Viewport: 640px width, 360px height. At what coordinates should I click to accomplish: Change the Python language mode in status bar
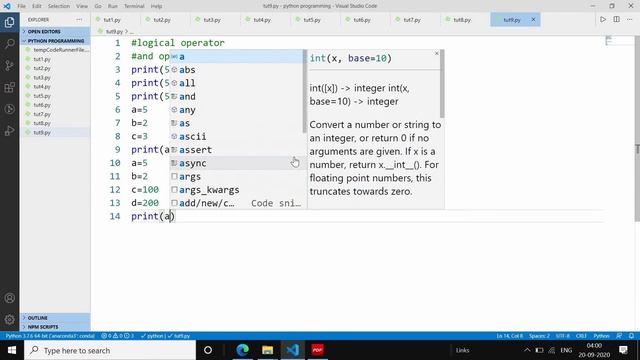601,336
